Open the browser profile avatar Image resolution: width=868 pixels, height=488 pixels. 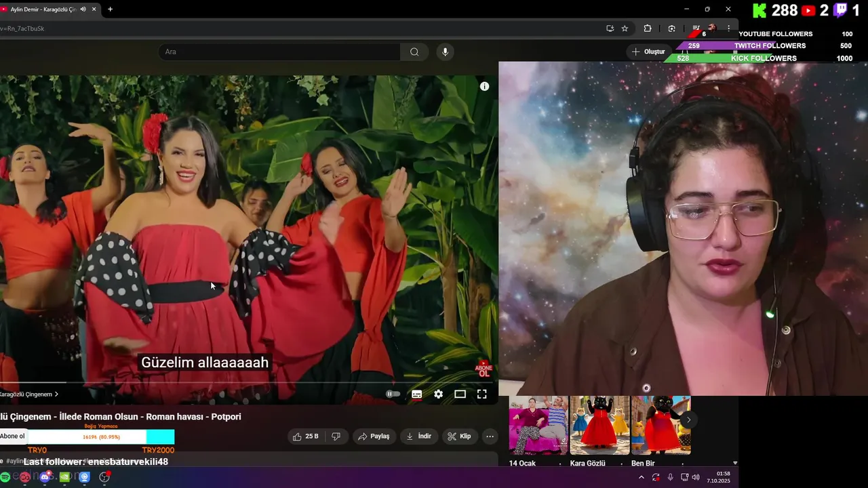click(712, 28)
